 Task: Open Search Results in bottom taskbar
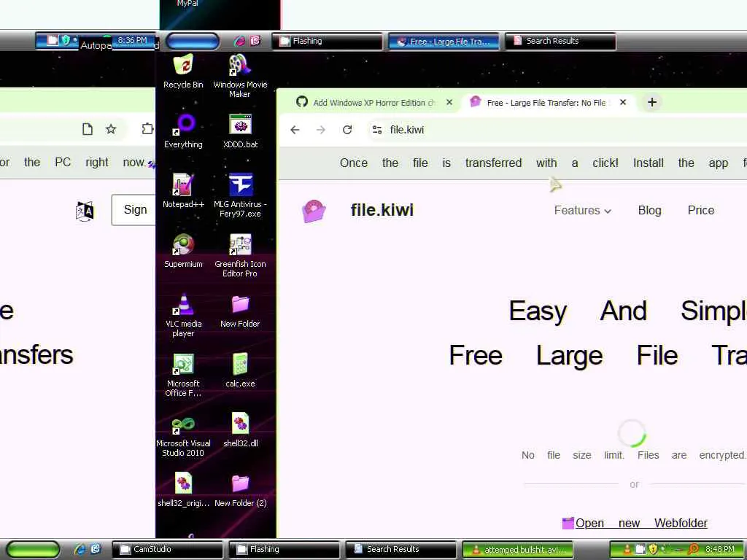[x=400, y=549]
